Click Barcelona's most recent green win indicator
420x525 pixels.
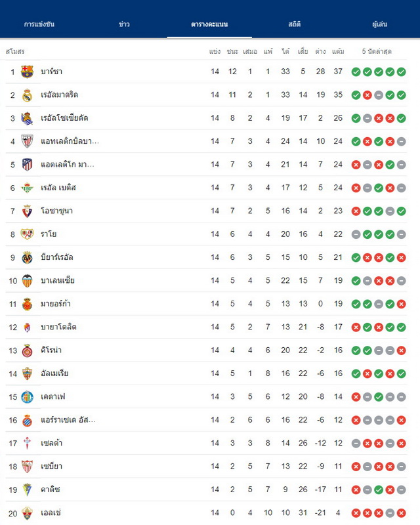click(x=401, y=72)
